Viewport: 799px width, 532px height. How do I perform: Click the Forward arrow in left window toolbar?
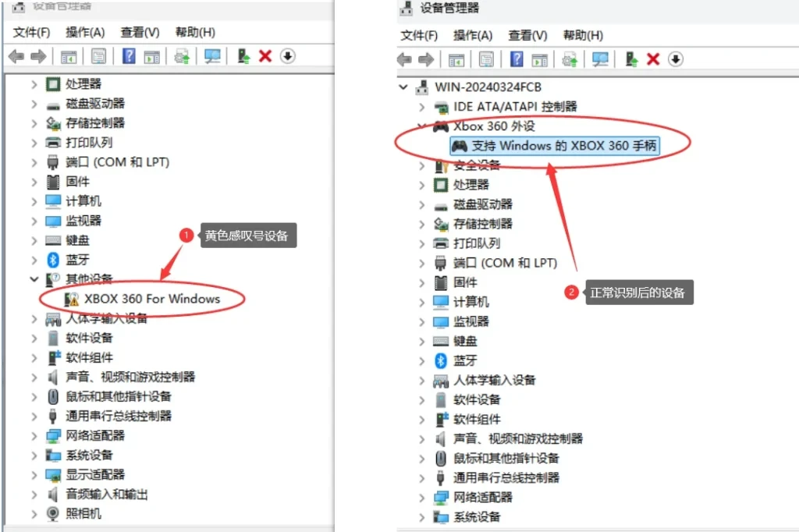[x=39, y=56]
